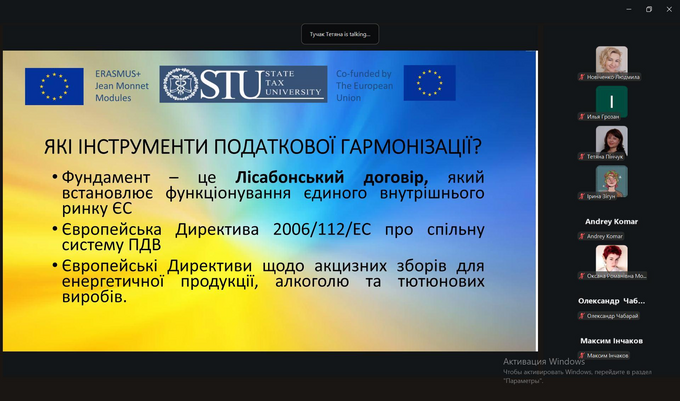680x401 pixels.
Task: Click Максим Інчаков's participant tile
Action: 611,340
